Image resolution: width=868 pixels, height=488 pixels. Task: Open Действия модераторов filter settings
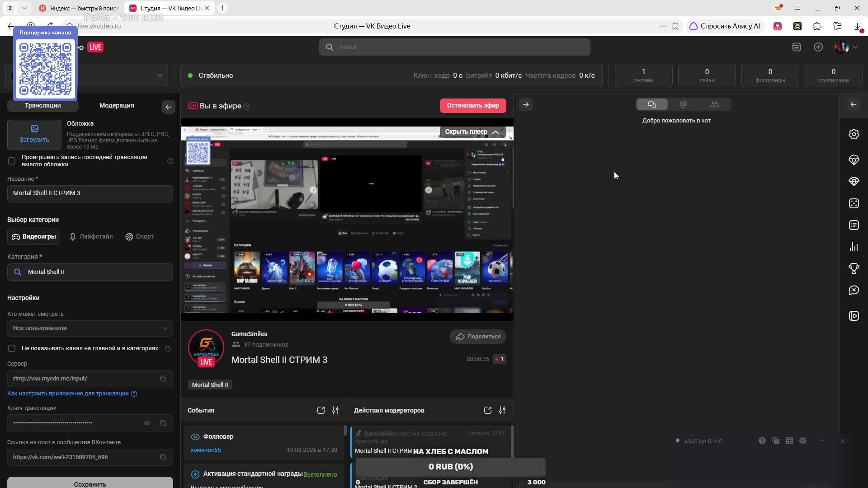point(502,410)
